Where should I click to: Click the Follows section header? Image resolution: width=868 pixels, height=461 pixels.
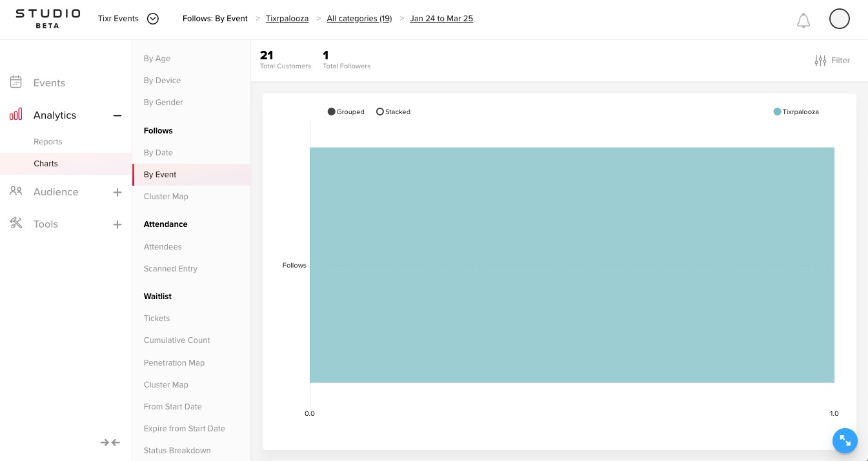[x=158, y=131]
